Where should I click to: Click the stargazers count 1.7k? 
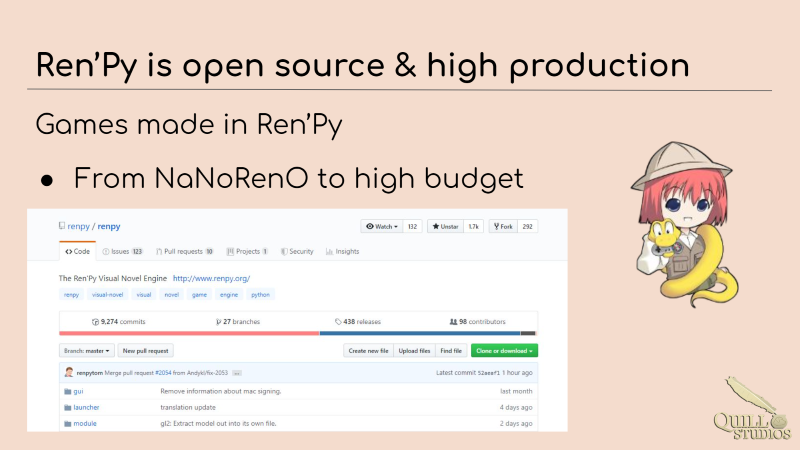pos(473,227)
